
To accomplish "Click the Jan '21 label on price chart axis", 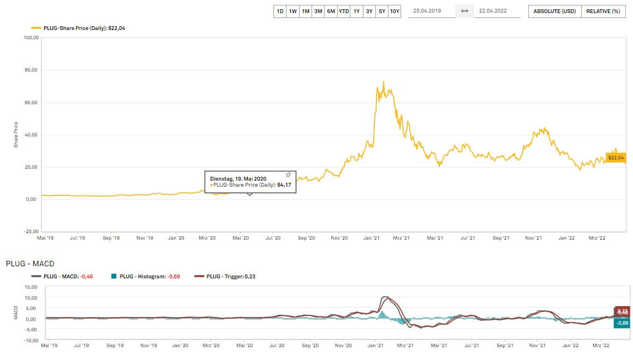I will coord(372,238).
